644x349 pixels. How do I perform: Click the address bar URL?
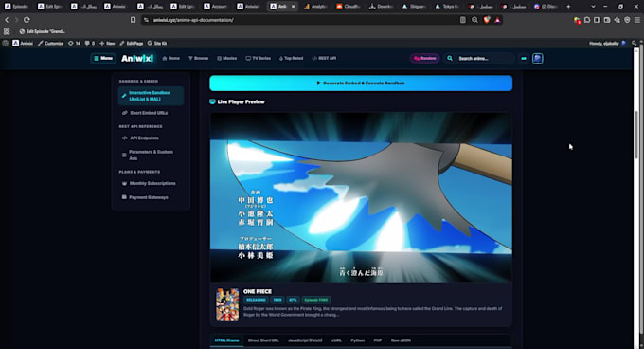pos(193,20)
